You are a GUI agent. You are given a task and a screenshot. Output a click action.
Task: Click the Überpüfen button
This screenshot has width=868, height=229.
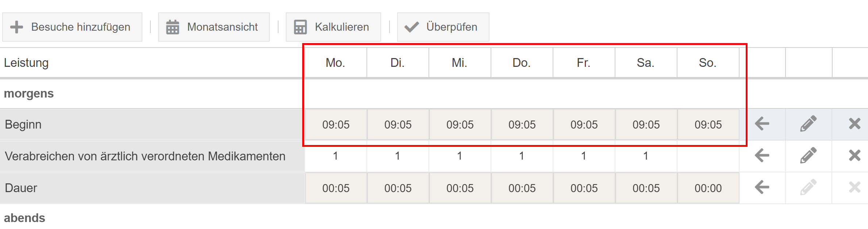click(x=443, y=27)
